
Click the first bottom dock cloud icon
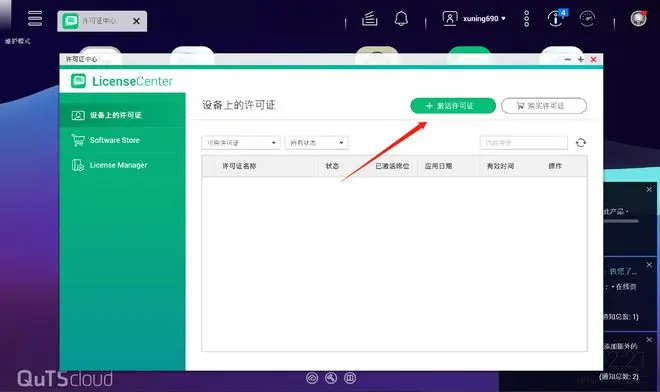coord(312,378)
